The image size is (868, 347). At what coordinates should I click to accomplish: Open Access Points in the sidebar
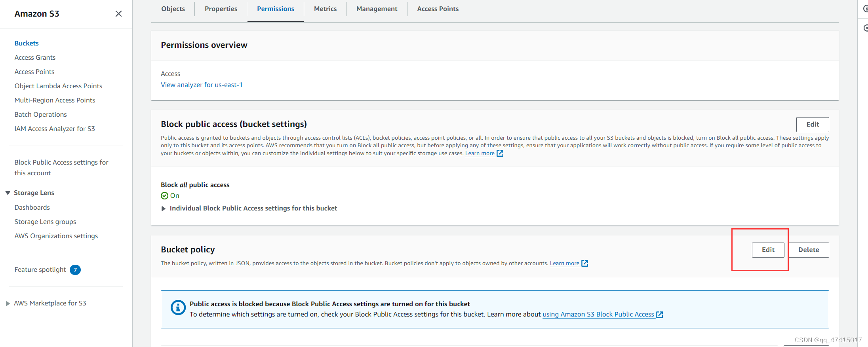(x=34, y=72)
